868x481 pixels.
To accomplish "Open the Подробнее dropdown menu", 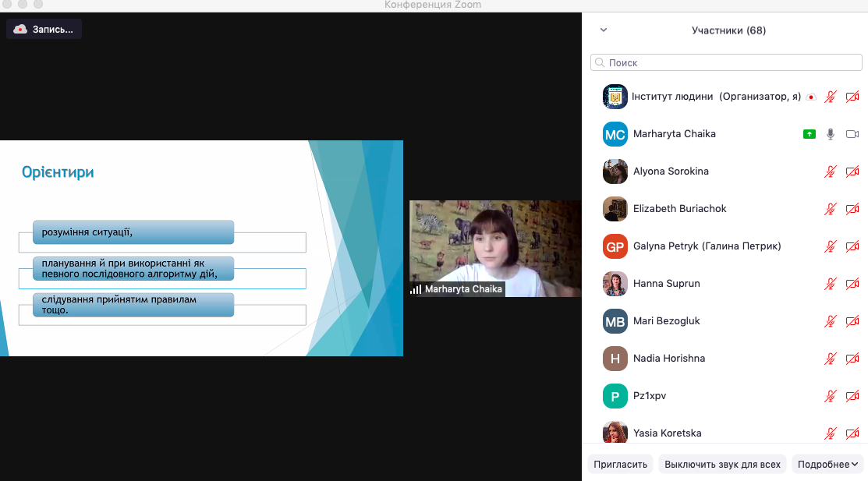I will (x=827, y=464).
